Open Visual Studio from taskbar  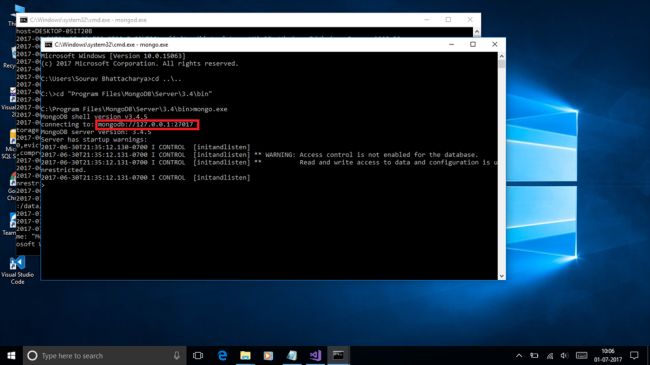tap(315, 355)
